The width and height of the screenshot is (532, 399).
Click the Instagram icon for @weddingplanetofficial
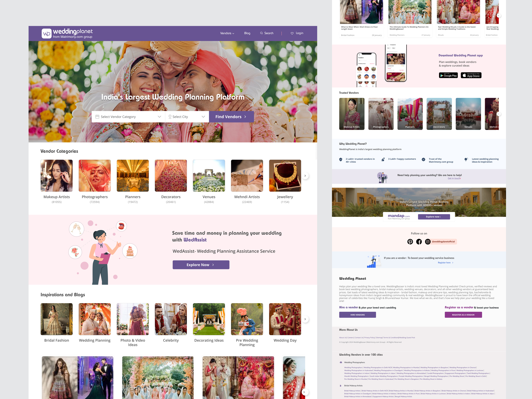[428, 241]
